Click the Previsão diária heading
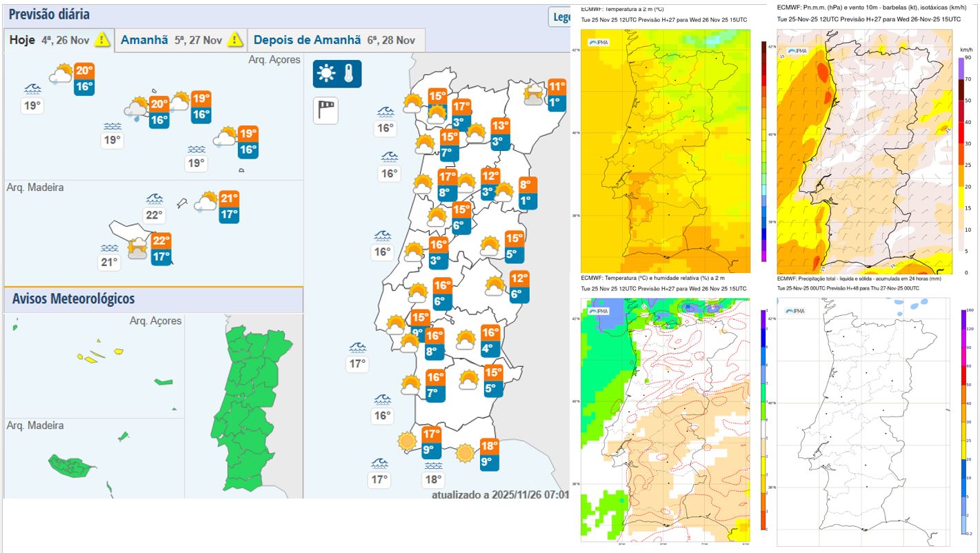 (x=49, y=14)
